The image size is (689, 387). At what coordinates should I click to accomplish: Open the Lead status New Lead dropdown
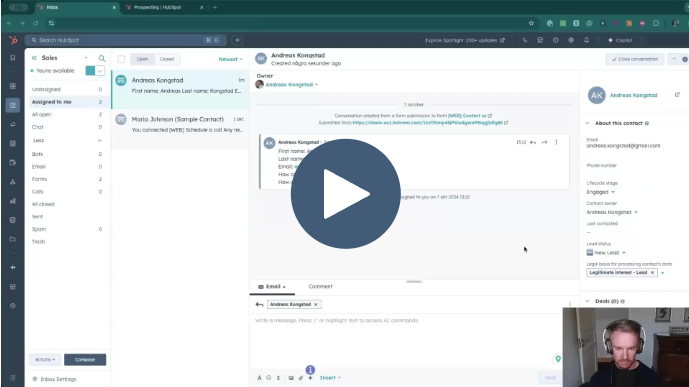pos(606,253)
